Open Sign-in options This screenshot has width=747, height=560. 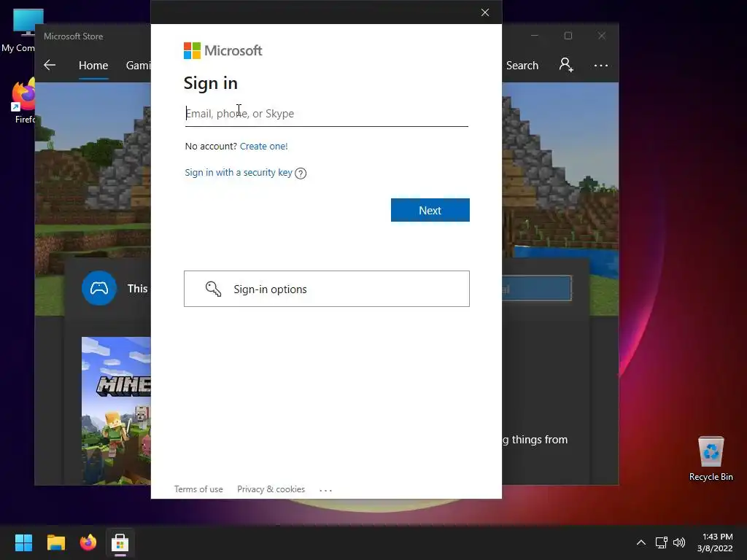click(x=326, y=289)
